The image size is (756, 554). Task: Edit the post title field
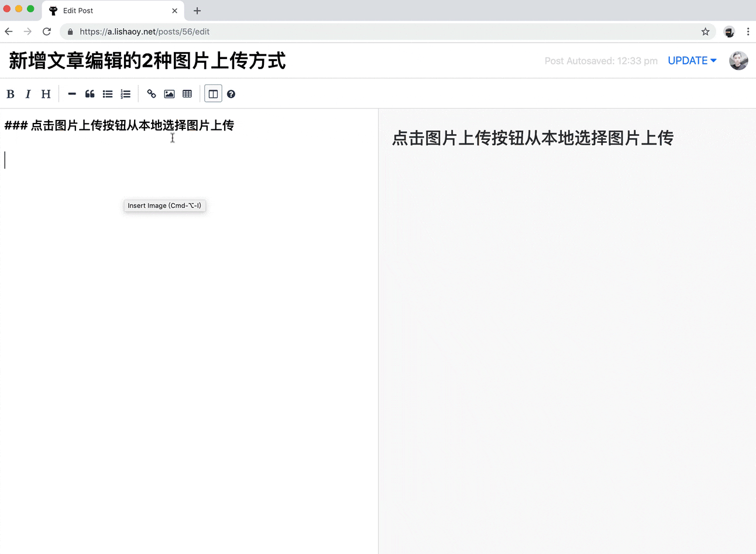(x=147, y=60)
